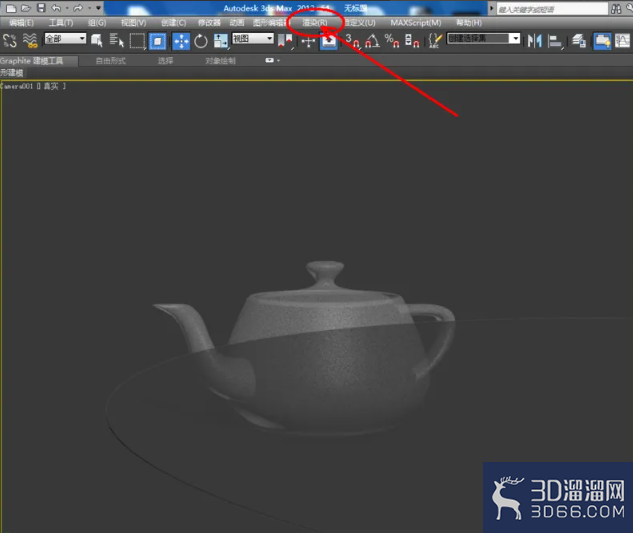Image resolution: width=633 pixels, height=533 pixels.
Task: Open the 工具(T) menu
Action: pos(61,23)
